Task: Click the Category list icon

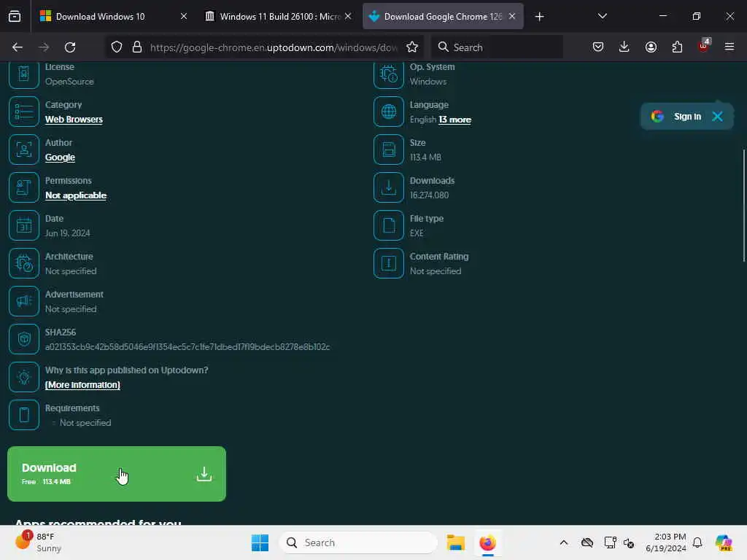Action: 24,112
